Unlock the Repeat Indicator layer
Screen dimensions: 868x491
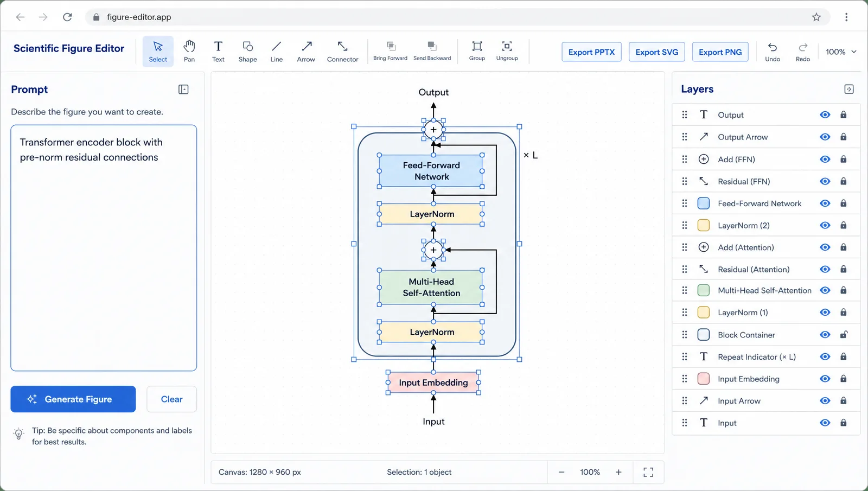[844, 356]
